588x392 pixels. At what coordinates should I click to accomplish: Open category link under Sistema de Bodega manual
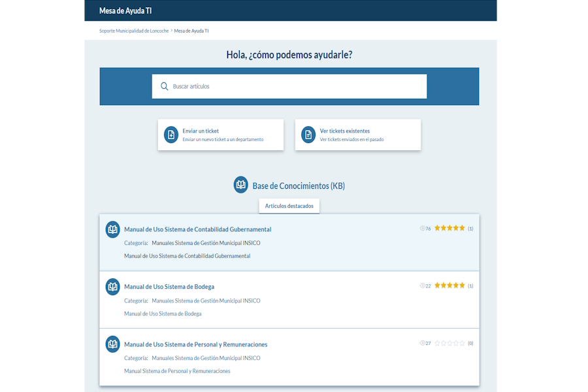(x=206, y=301)
